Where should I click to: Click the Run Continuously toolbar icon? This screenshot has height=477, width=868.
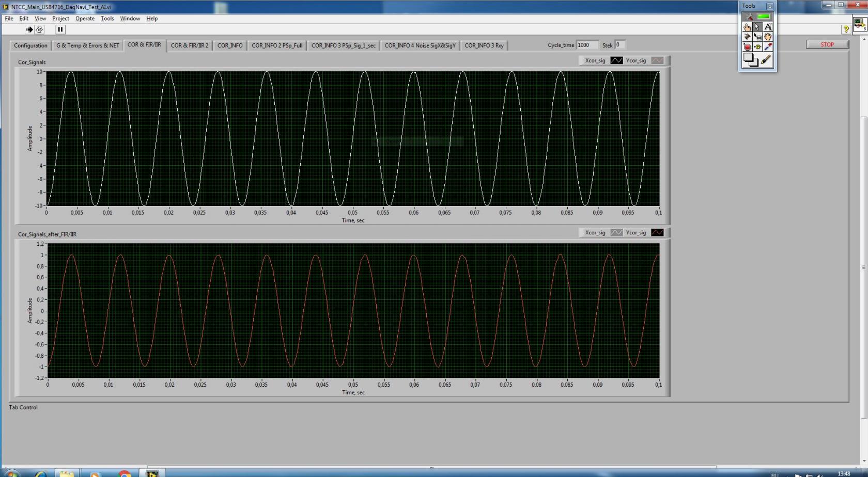tap(39, 29)
